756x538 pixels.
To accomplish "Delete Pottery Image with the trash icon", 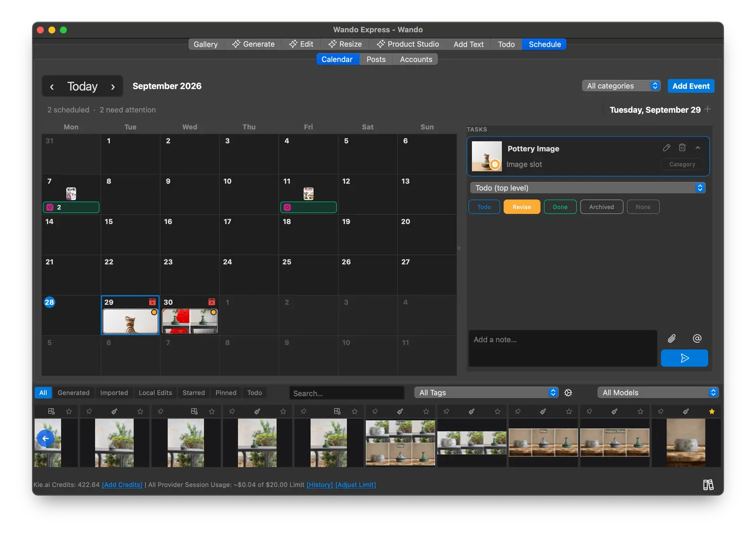I will click(682, 148).
